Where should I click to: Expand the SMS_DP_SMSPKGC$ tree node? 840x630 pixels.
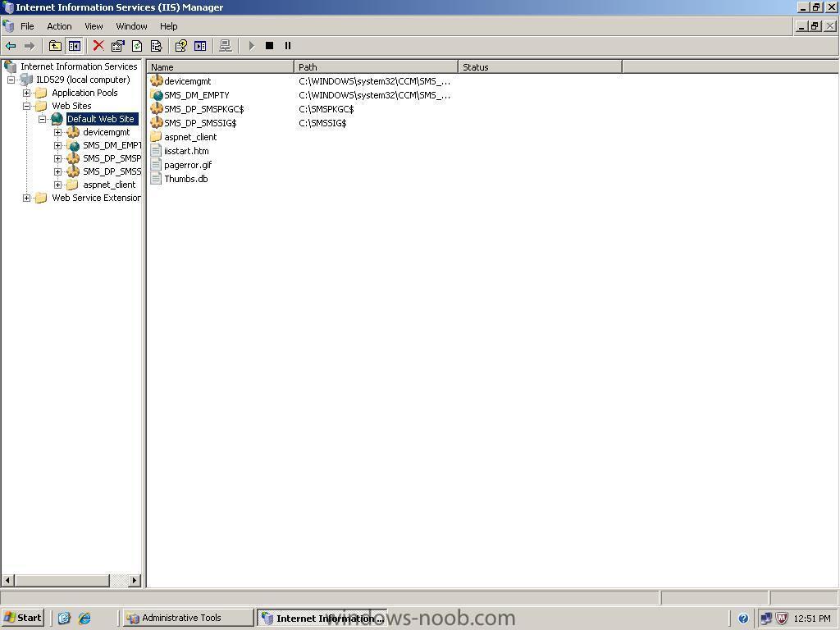click(57, 158)
